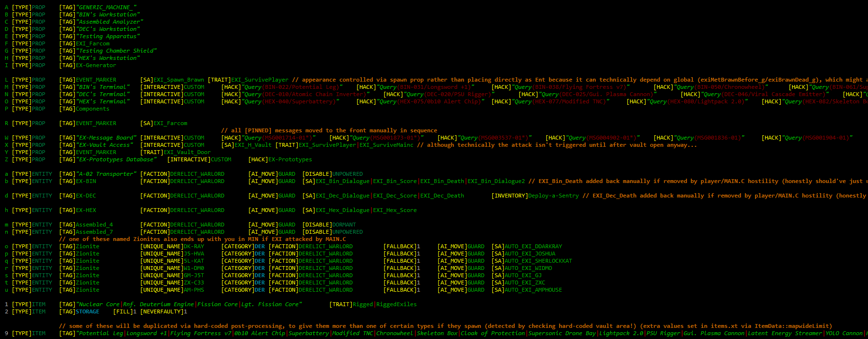Click the EXI_Spawn_Brawn SA value
The height and width of the screenshot is (339, 868).
(179, 80)
